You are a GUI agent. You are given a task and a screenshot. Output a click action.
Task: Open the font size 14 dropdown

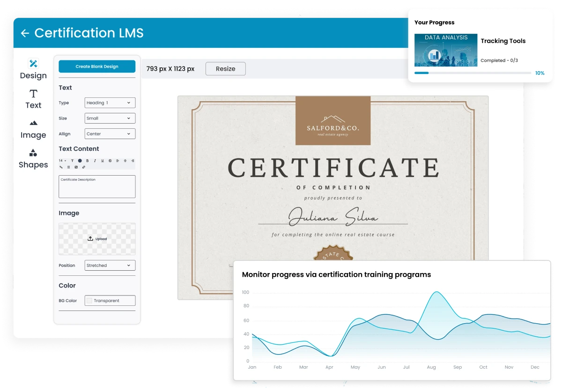click(x=61, y=161)
